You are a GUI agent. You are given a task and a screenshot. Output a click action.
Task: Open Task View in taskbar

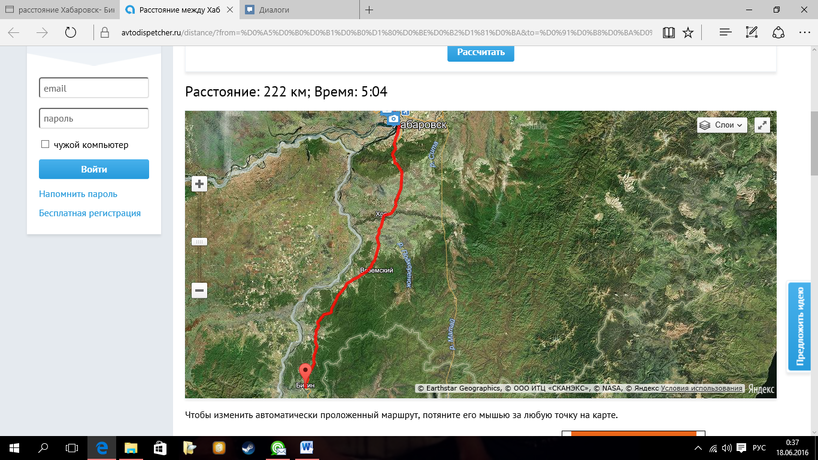tap(72, 448)
